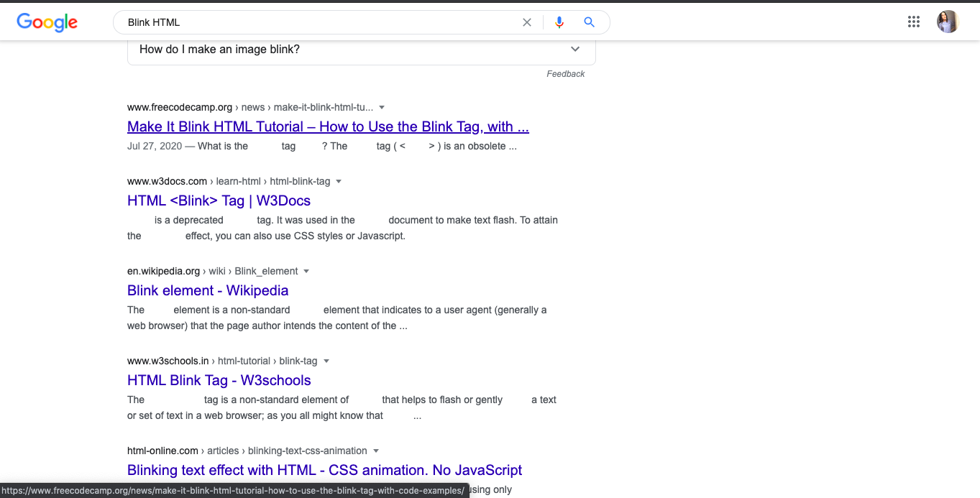The height and width of the screenshot is (498, 980).
Task: Click the magnifying glass search icon
Action: (x=589, y=22)
